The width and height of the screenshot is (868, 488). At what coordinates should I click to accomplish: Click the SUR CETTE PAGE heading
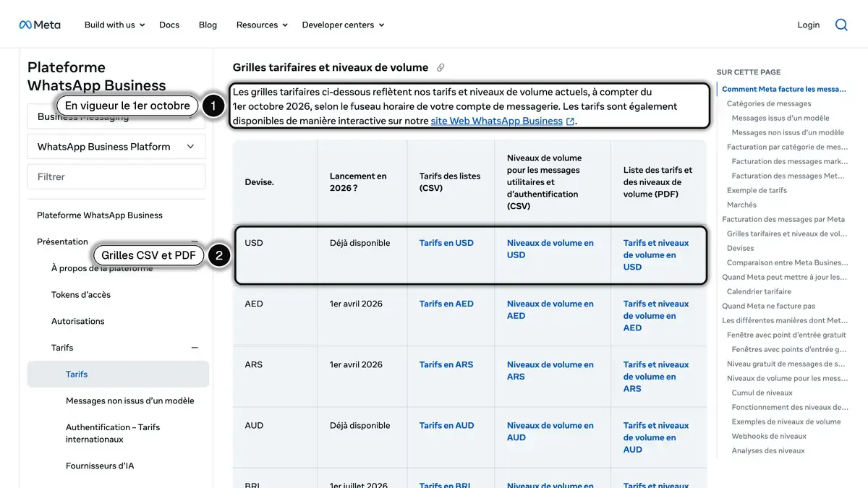tap(749, 72)
